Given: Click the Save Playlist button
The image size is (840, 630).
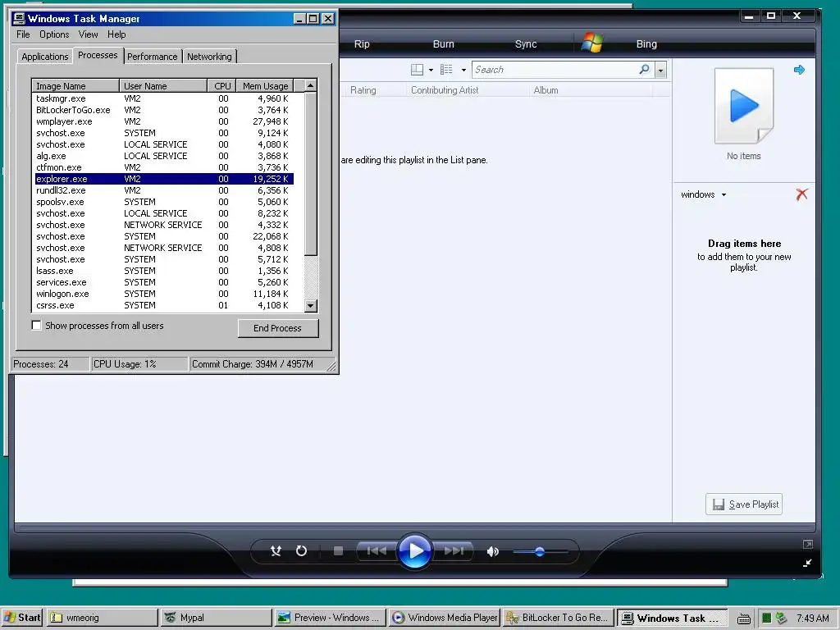Looking at the screenshot, I should (744, 504).
